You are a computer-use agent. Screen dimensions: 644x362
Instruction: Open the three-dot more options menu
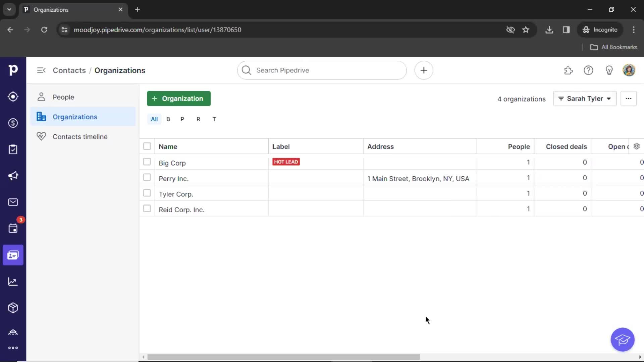pyautogui.click(x=628, y=99)
